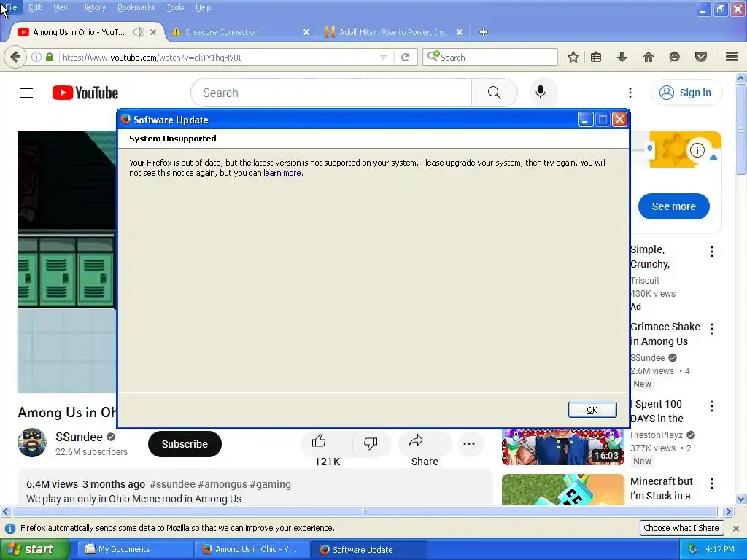Open the Tools menu
Viewport: 747px width, 560px height.
(x=175, y=7)
